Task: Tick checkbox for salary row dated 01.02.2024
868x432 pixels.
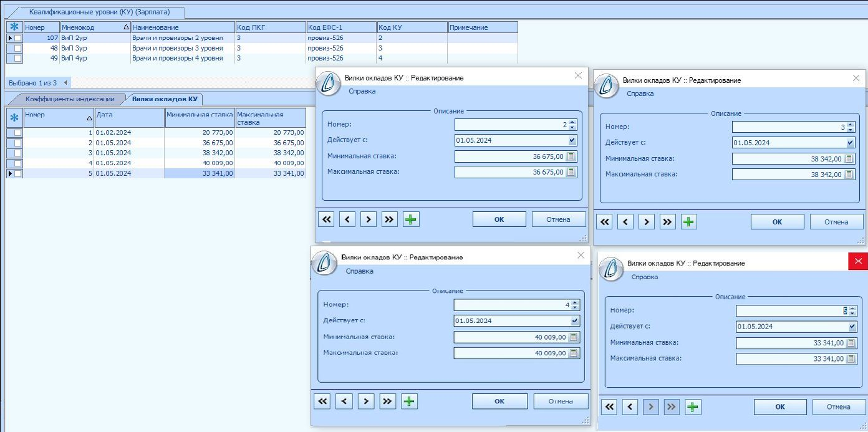Action: click(18, 132)
